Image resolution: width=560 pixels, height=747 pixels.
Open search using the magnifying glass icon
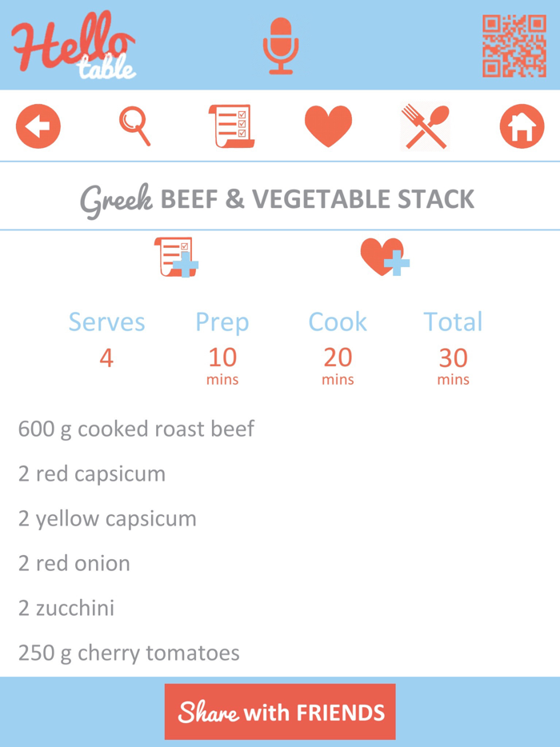(x=136, y=126)
